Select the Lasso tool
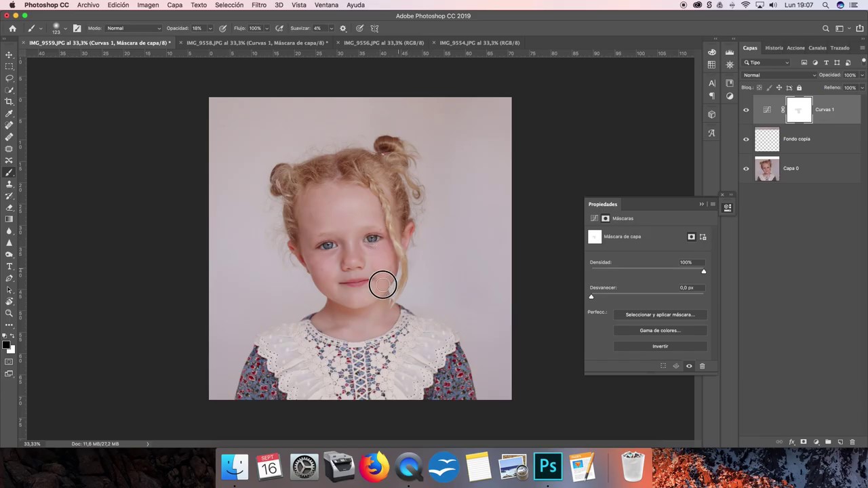 [x=9, y=78]
